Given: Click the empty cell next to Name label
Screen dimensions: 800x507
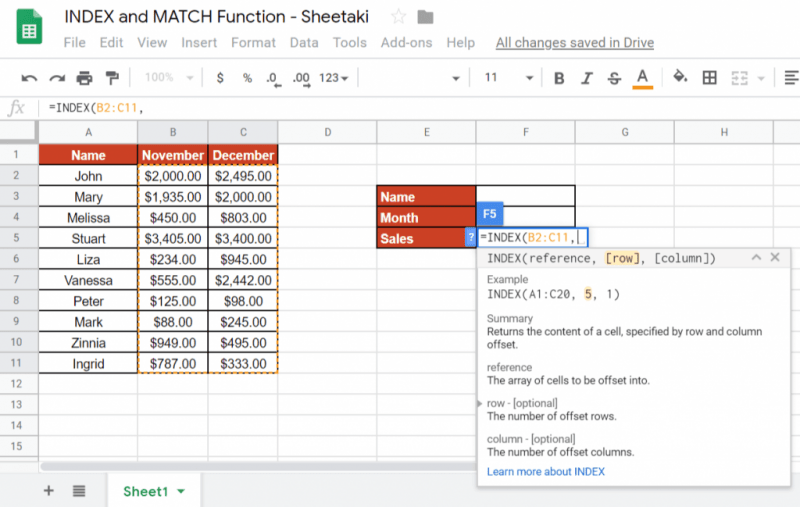Looking at the screenshot, I should (x=526, y=196).
